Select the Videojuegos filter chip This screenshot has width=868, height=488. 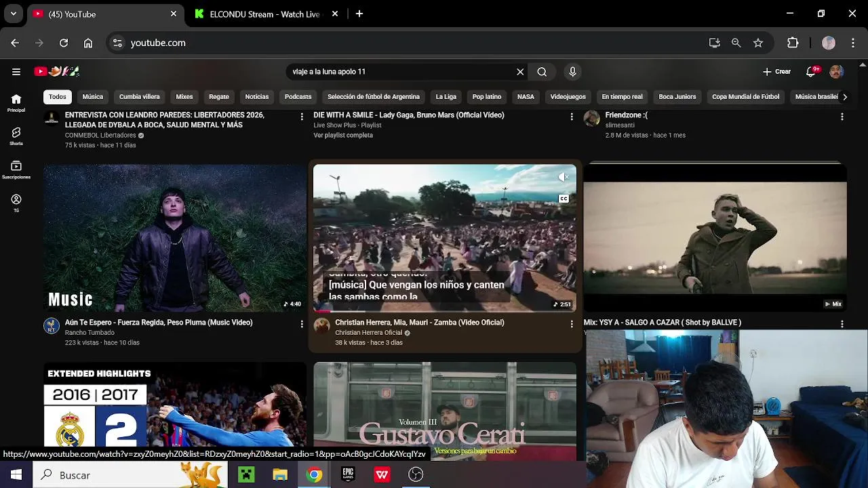point(568,96)
